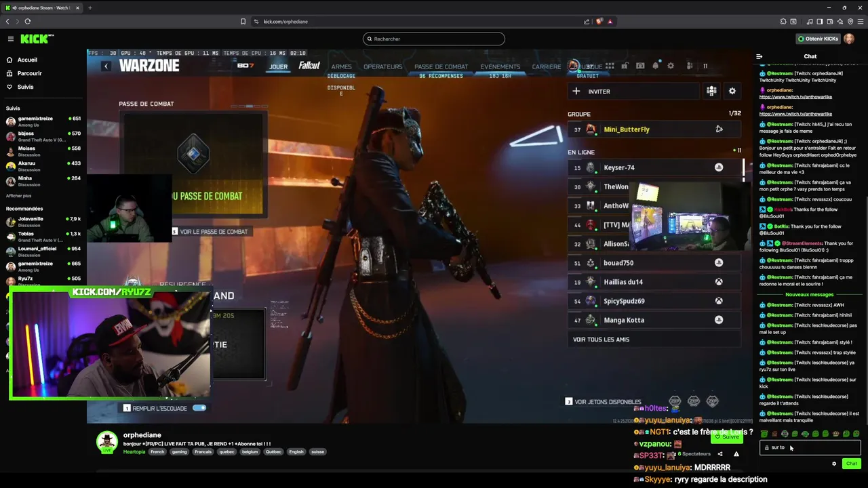Bookmark this page
Image resolution: width=868 pixels, height=488 pixels.
(243, 21)
